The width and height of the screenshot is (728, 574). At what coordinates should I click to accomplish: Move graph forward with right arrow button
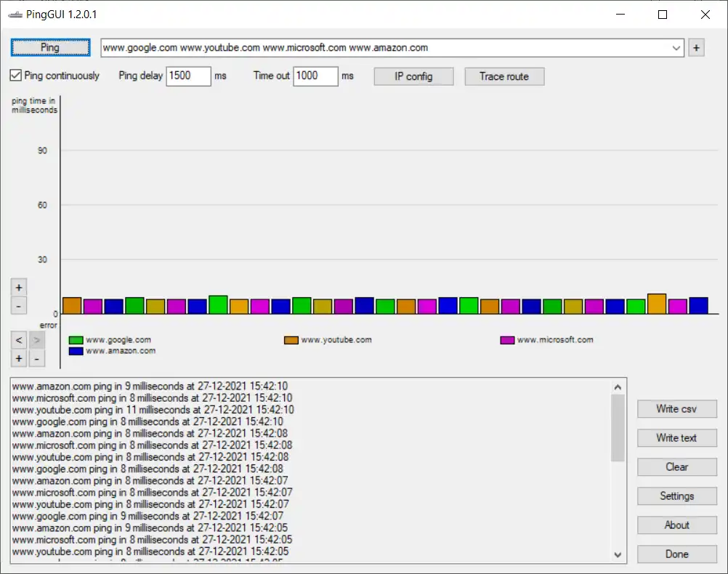(36, 340)
